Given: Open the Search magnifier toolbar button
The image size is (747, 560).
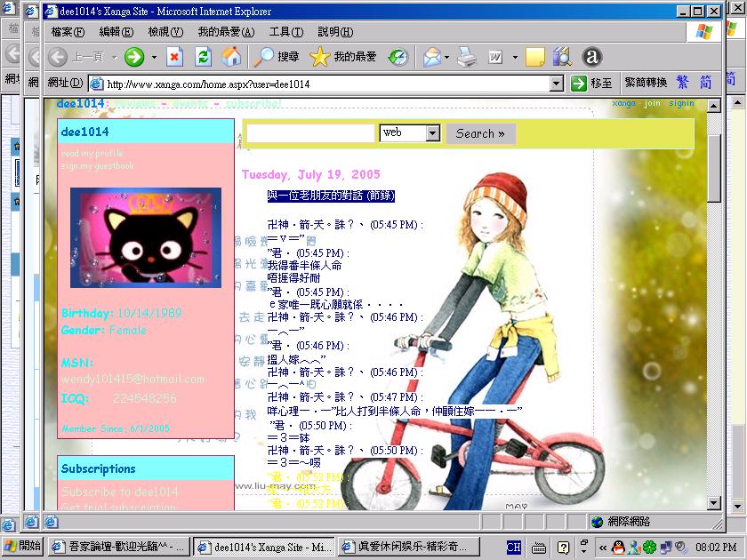Looking at the screenshot, I should click(x=277, y=57).
